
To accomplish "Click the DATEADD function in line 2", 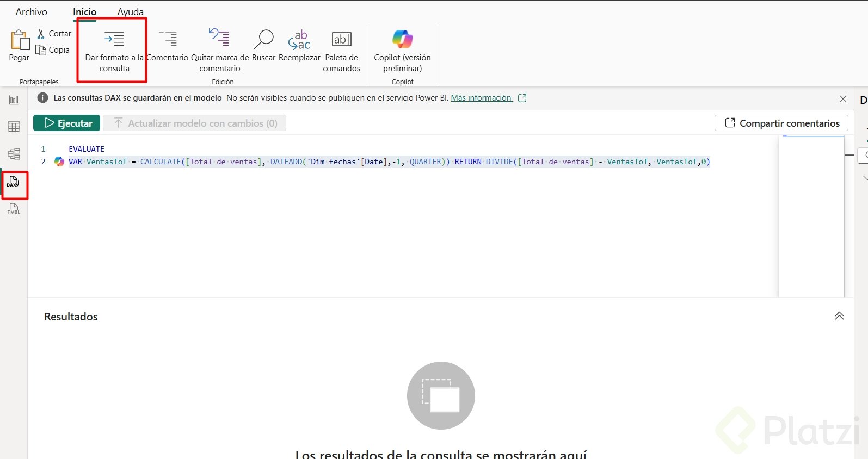I will (286, 162).
